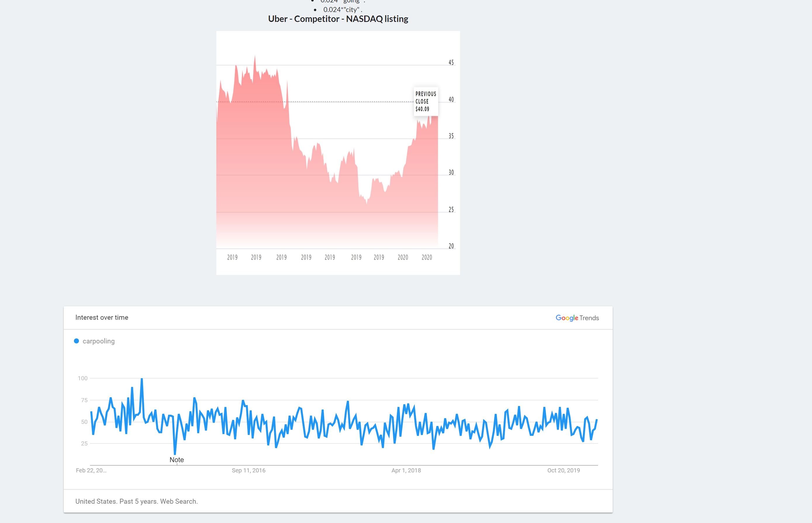Click the 45 price label on stock chart

(x=451, y=63)
